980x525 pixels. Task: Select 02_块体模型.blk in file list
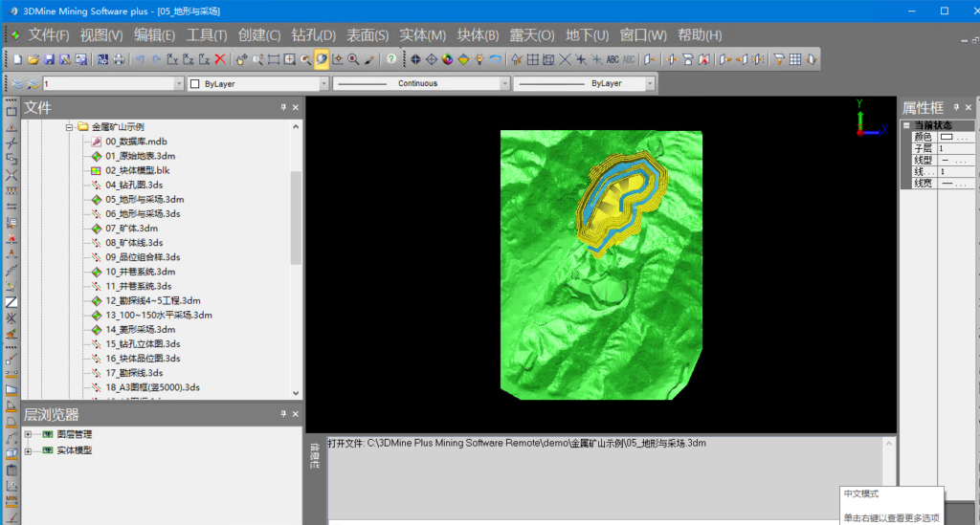[138, 170]
